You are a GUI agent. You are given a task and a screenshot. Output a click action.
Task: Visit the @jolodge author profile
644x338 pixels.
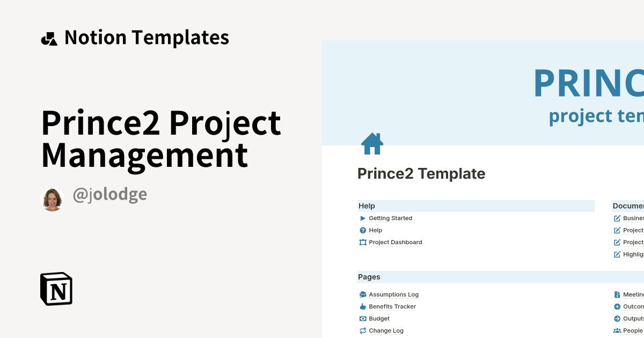[109, 194]
